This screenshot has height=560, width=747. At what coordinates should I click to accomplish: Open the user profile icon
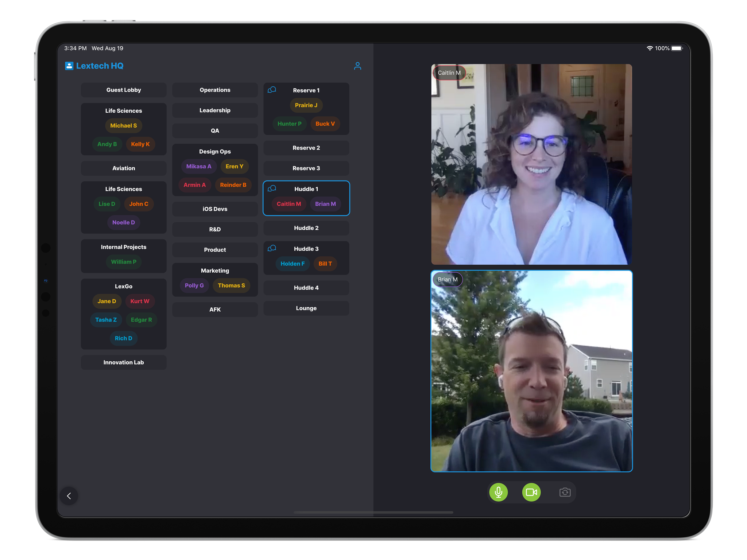pyautogui.click(x=357, y=66)
